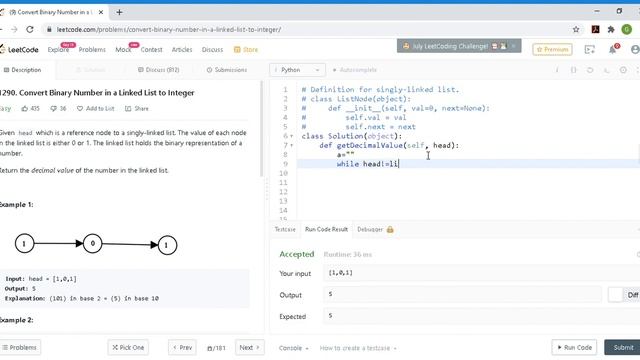Open the Store link with bag icon
This screenshot has height=360, width=640.
(246, 49)
